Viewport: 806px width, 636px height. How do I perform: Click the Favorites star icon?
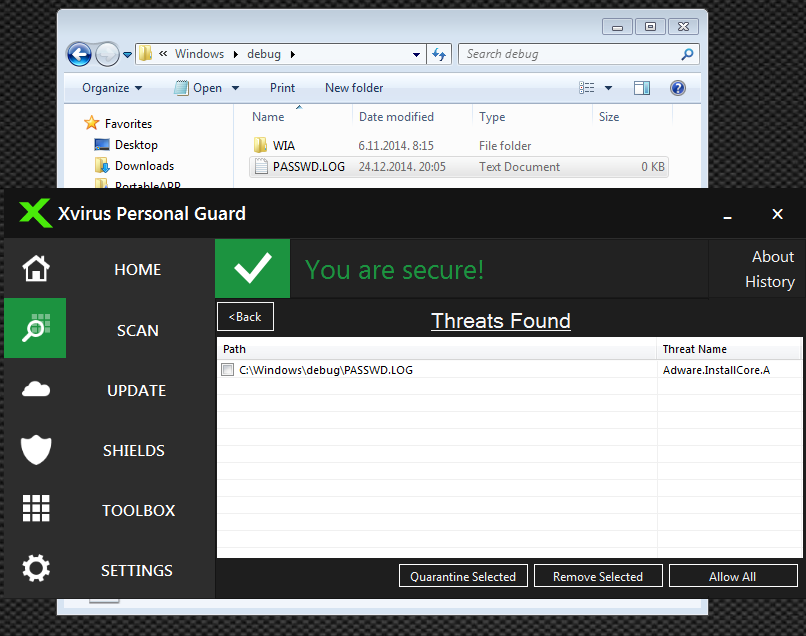(91, 123)
